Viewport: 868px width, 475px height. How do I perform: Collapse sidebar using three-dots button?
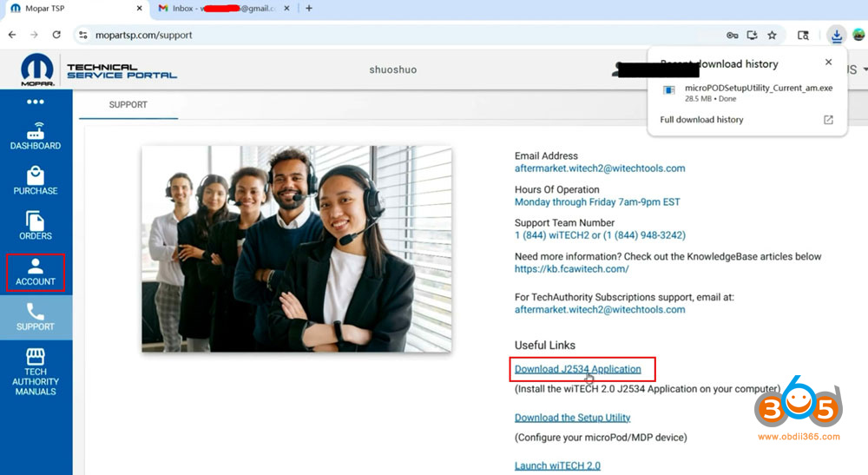(36, 102)
